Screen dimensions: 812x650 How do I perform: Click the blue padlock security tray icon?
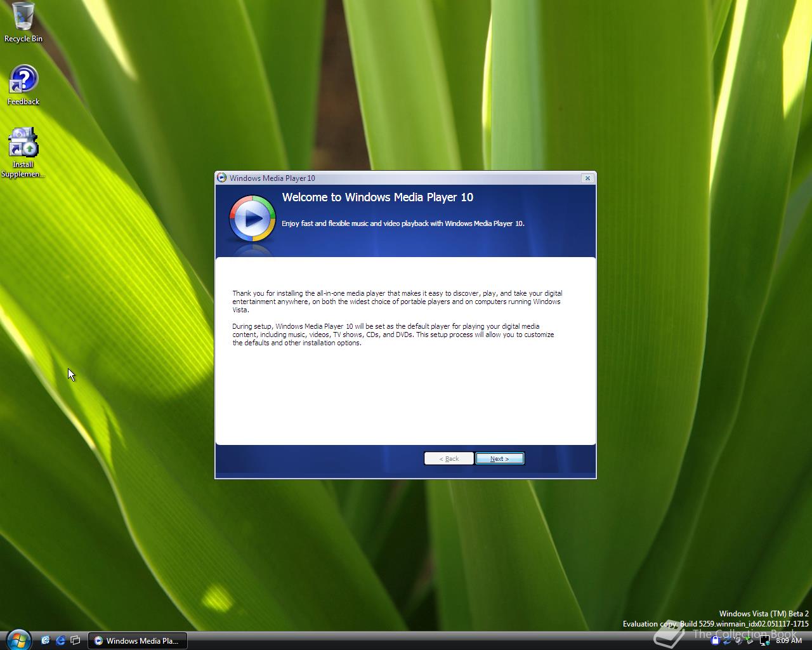[716, 640]
